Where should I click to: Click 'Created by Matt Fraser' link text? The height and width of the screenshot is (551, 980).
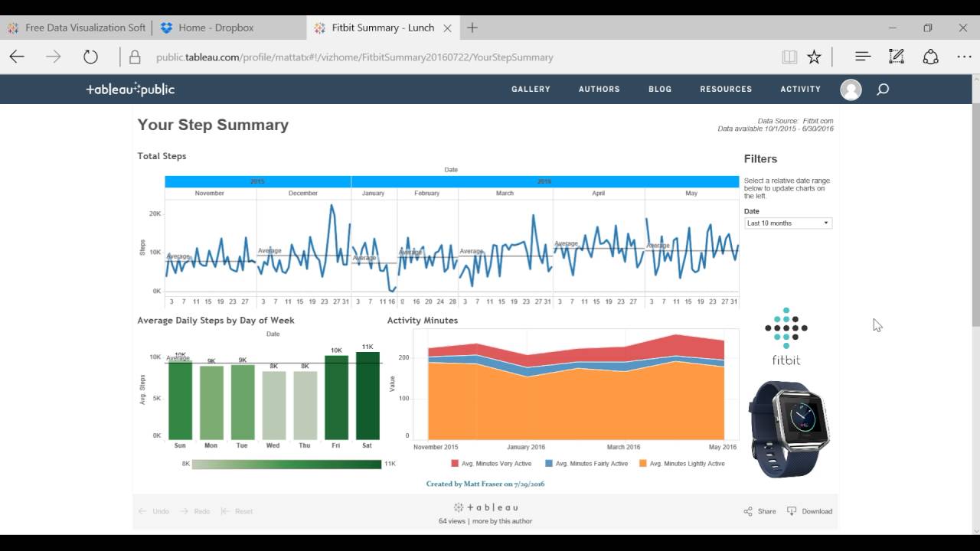[x=485, y=484]
